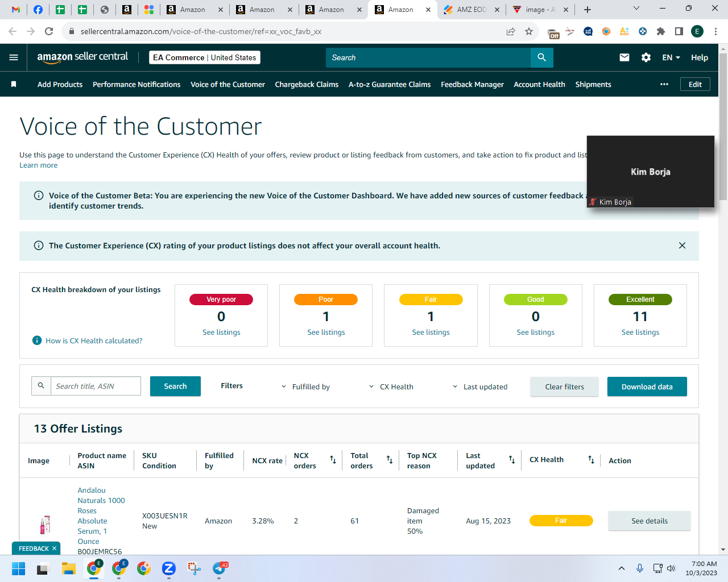Screen dimensions: 728x582
Task: Open the Snipping Tool on the taskbar
Action: pyautogui.click(x=194, y=568)
